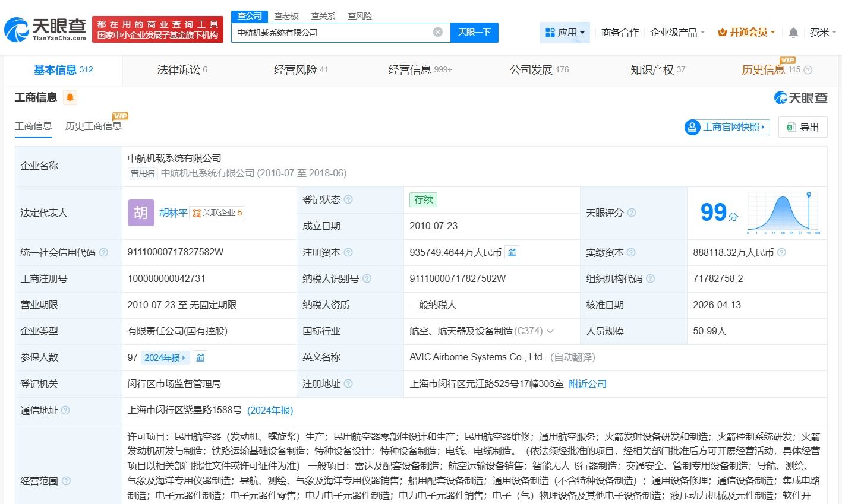
Task: Click help icon beside 实缴资本 value
Action: (781, 252)
